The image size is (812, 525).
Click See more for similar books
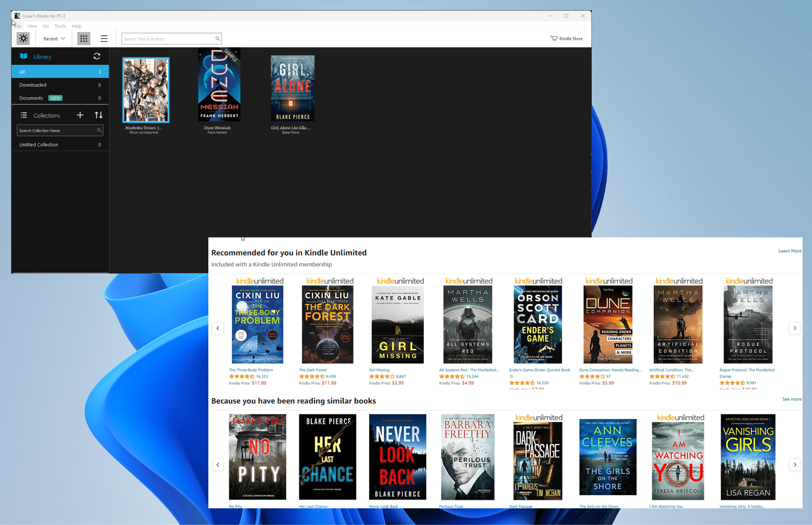coord(791,399)
